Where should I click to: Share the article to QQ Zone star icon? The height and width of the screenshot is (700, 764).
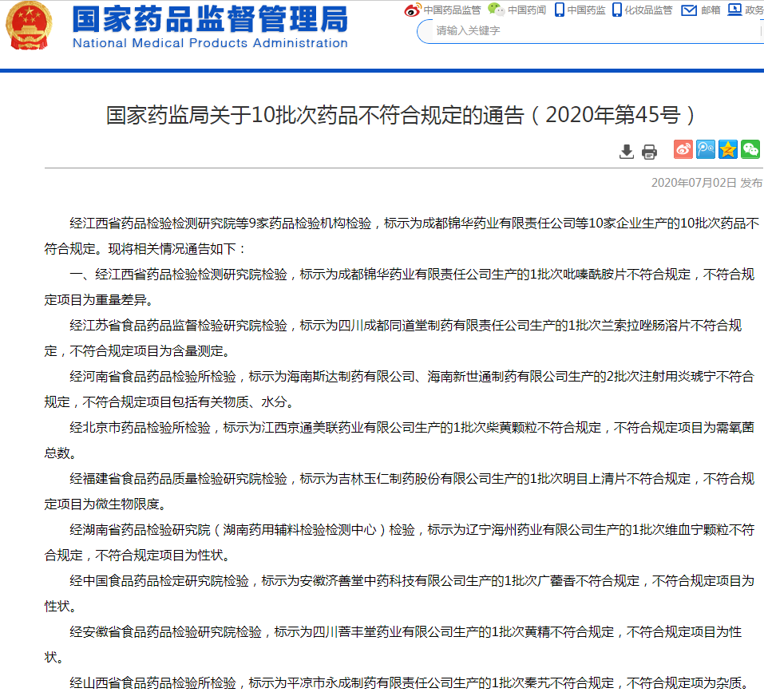click(x=728, y=149)
